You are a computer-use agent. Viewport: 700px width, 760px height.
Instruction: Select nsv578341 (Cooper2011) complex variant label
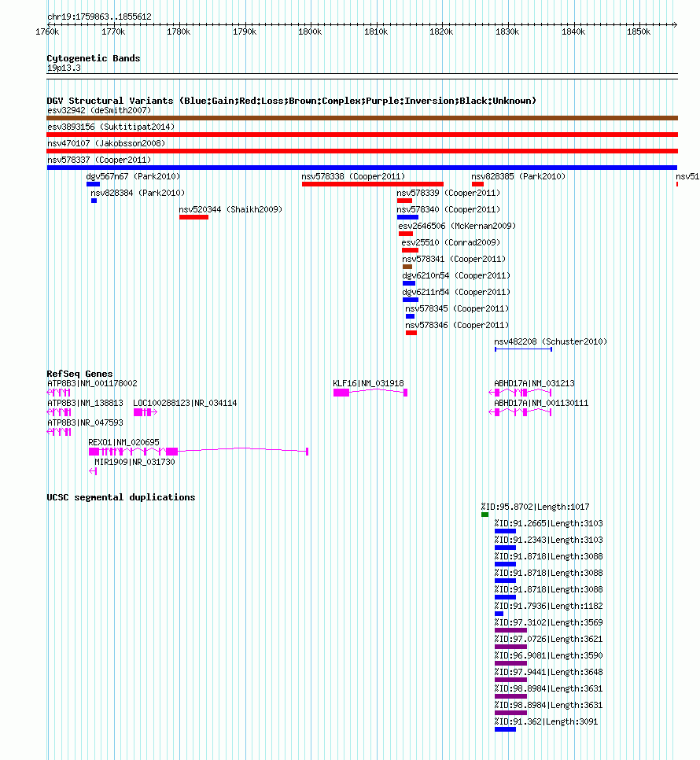click(453, 259)
